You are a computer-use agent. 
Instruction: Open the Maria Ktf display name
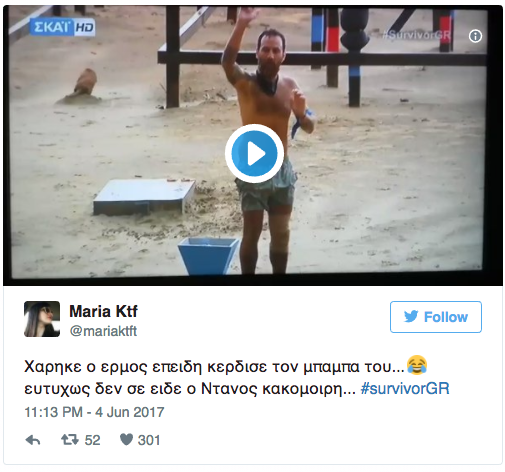point(103,312)
